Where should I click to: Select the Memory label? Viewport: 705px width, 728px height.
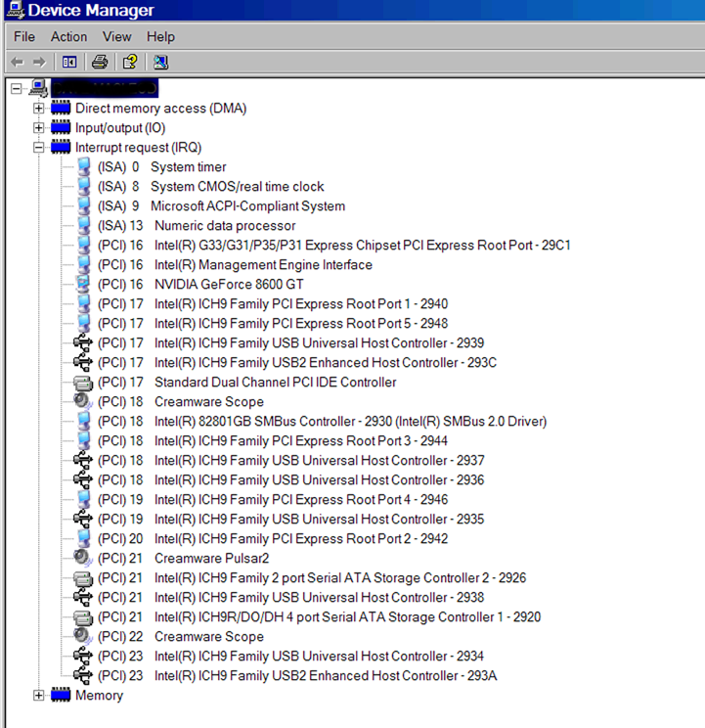tap(100, 695)
